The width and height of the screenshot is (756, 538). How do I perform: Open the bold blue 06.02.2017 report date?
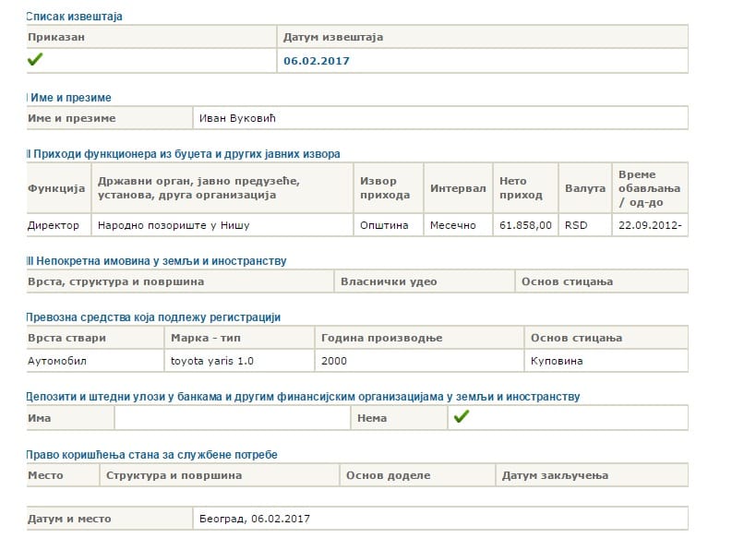point(317,61)
